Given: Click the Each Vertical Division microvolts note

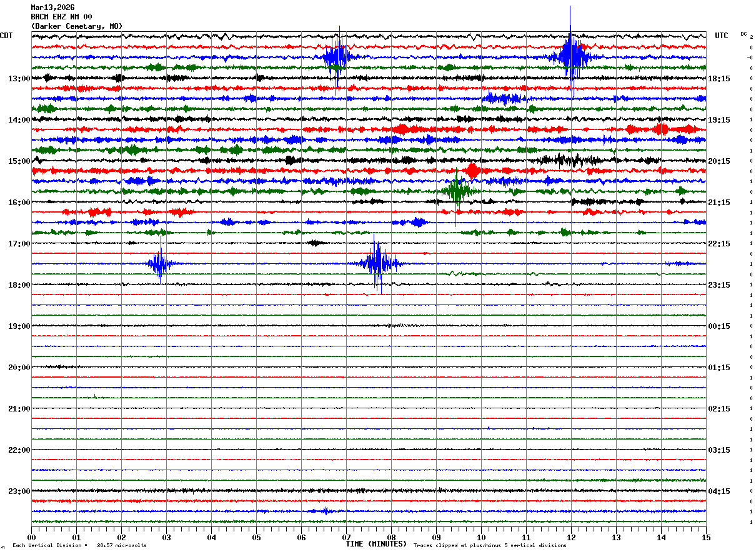Looking at the screenshot, I should [79, 545].
